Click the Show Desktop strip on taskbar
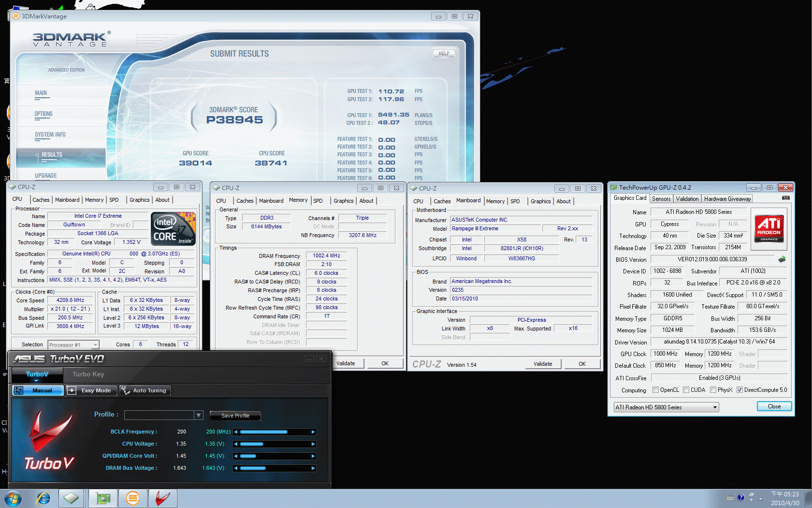The image size is (812, 508). [808, 498]
